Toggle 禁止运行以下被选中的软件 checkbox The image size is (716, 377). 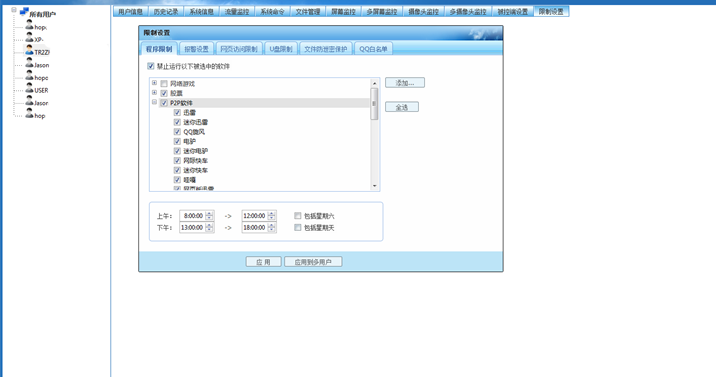click(151, 66)
